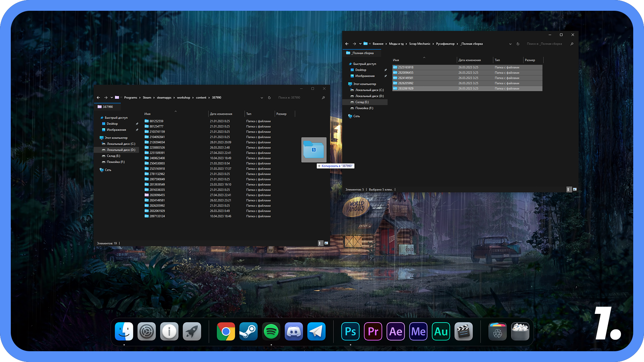Open Google Chrome from the dock
Screen dimensions: 644x362
[x=226, y=331]
